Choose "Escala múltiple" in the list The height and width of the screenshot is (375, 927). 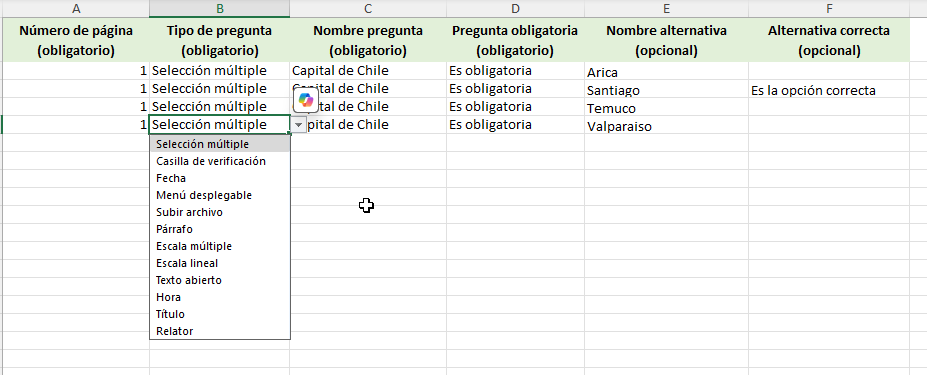(x=220, y=246)
